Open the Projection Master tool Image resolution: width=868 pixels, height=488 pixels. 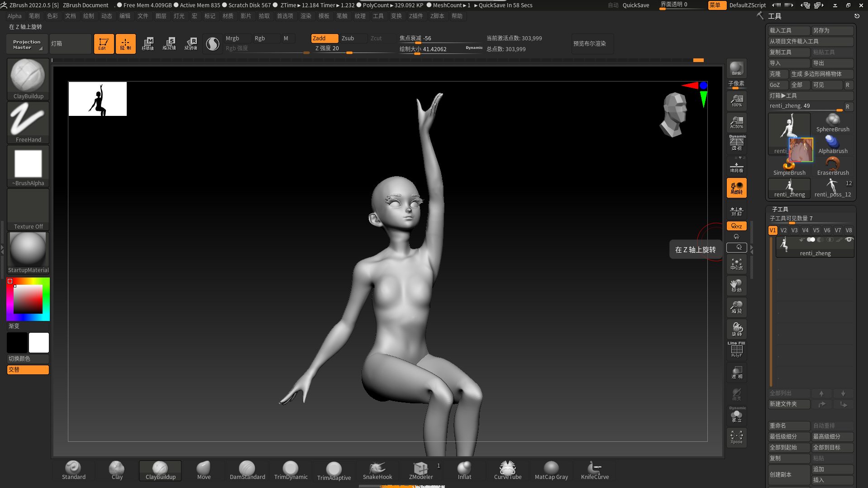(27, 44)
